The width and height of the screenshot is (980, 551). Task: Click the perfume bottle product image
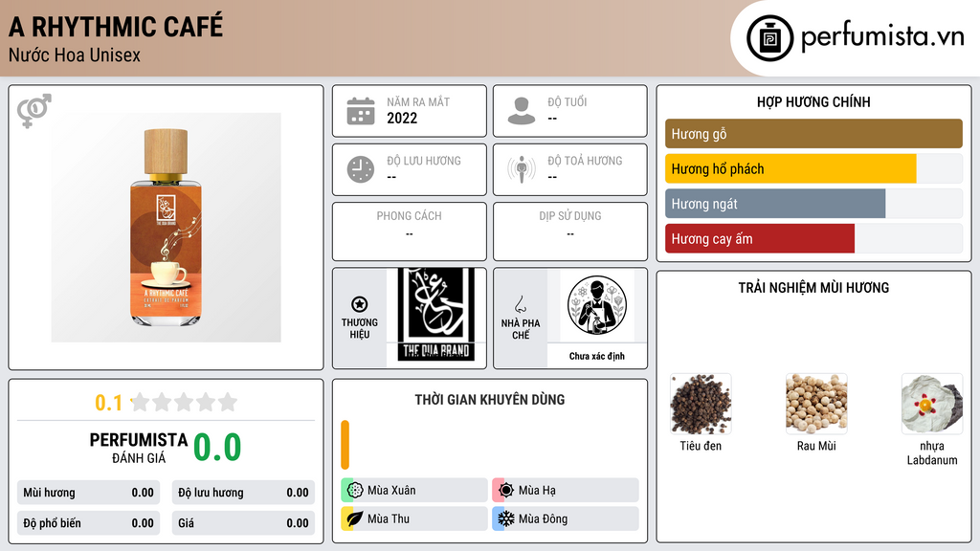(166, 228)
